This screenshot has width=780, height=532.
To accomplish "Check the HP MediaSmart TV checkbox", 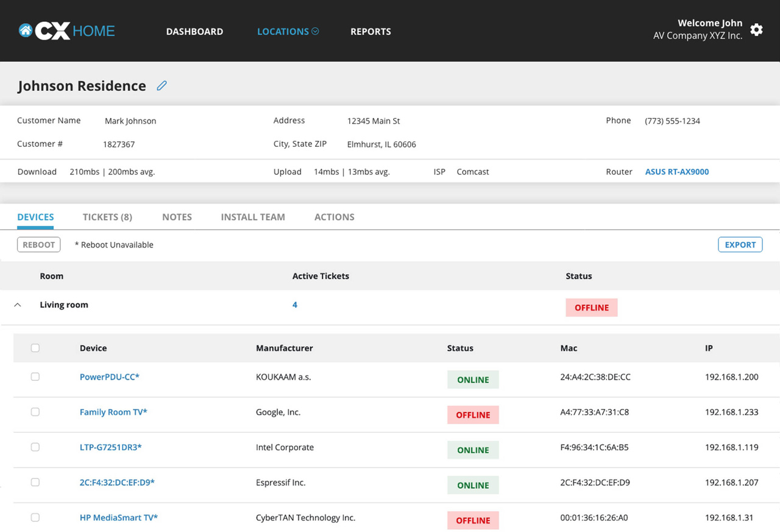I will [x=35, y=518].
